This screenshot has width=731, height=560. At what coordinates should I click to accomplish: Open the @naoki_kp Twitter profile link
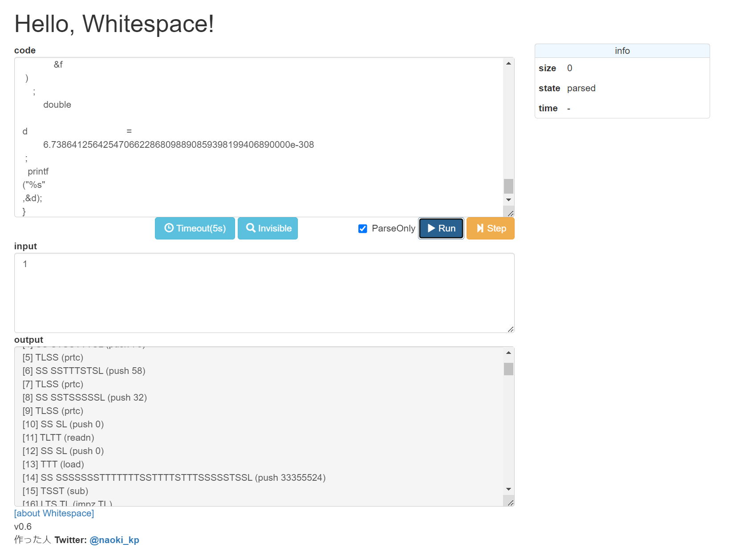point(114,540)
